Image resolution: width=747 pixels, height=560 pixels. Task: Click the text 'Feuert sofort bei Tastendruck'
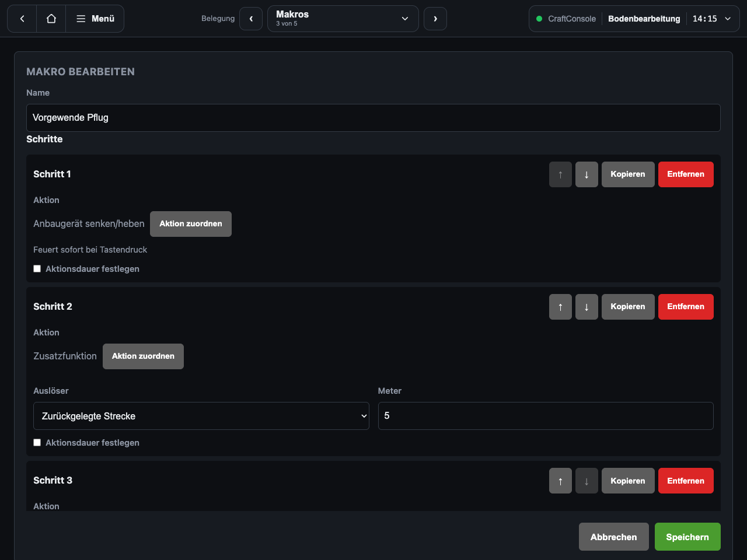click(90, 250)
